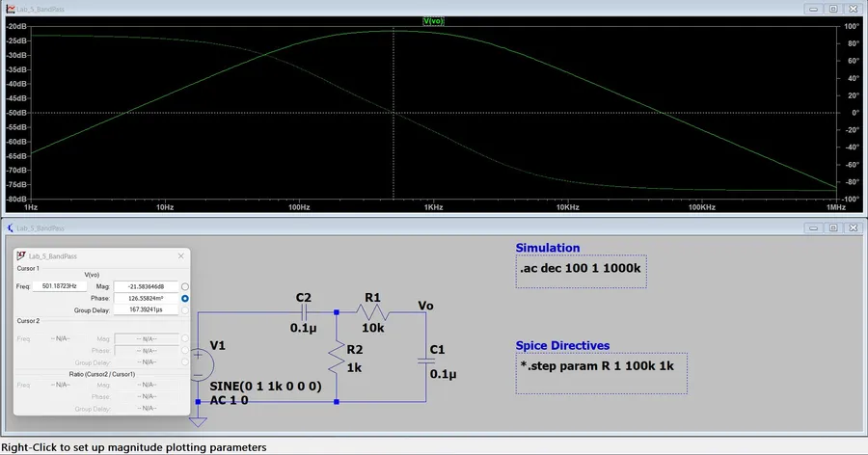Screen dimensions: 868x455
Task: Select Cursor 2 Phase radio button
Action: point(185,350)
